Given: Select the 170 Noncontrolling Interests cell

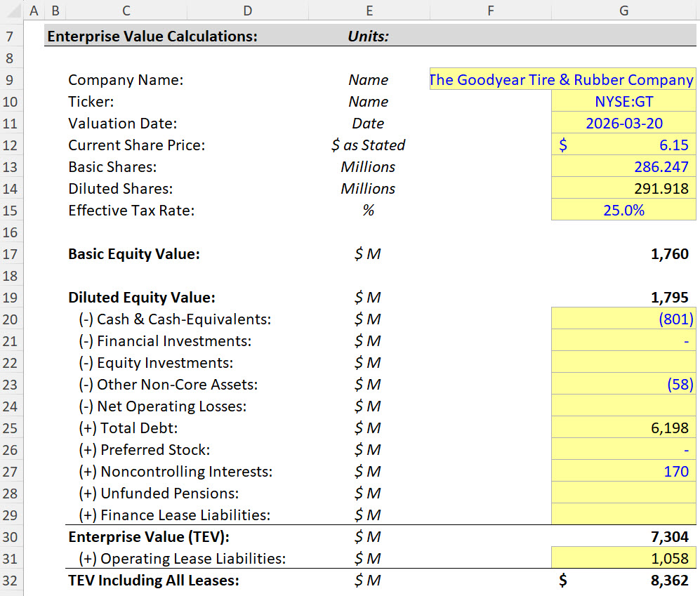Looking at the screenshot, I should click(623, 472).
